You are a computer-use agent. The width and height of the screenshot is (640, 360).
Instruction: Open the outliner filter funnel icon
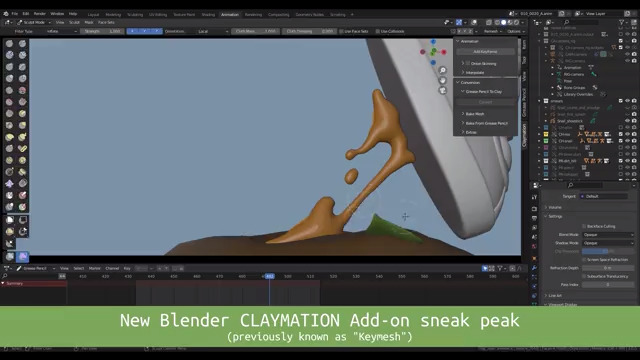tap(622, 22)
